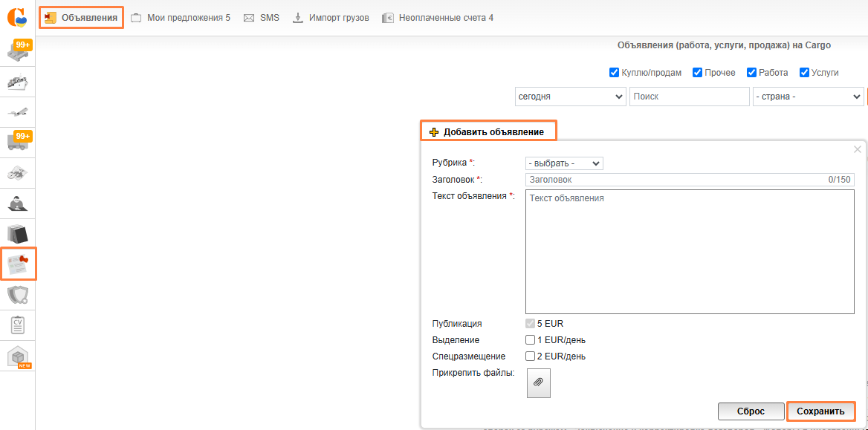Open the CV resume sidebar icon
The image size is (868, 430).
(18, 325)
